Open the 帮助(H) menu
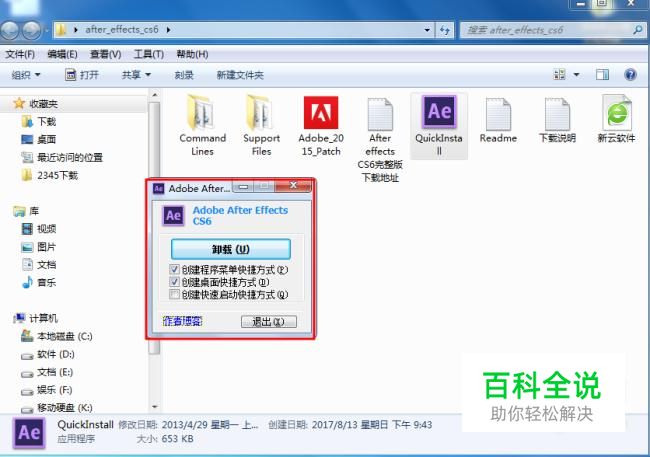Screen dimensions: 650x457 192,54
